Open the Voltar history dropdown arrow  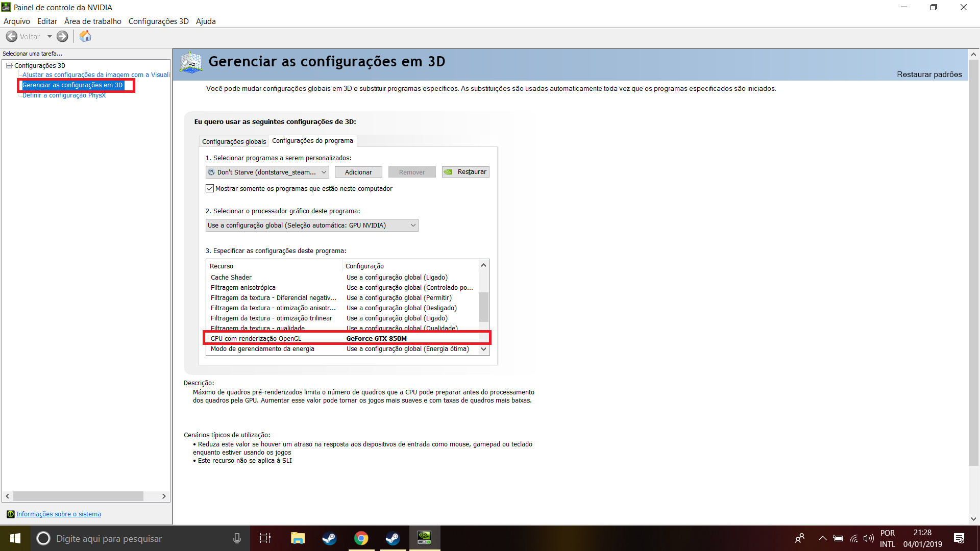tap(50, 37)
